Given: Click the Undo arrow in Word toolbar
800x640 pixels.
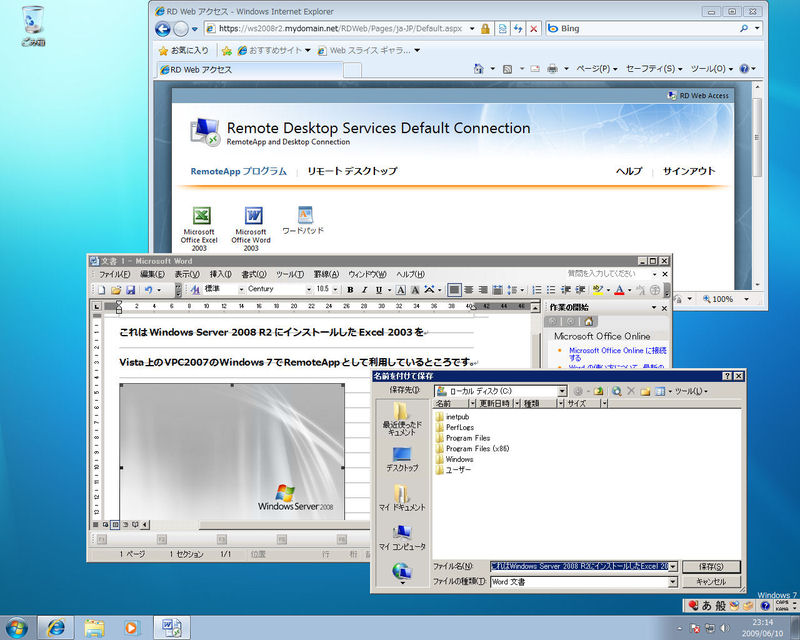Looking at the screenshot, I should tap(148, 290).
